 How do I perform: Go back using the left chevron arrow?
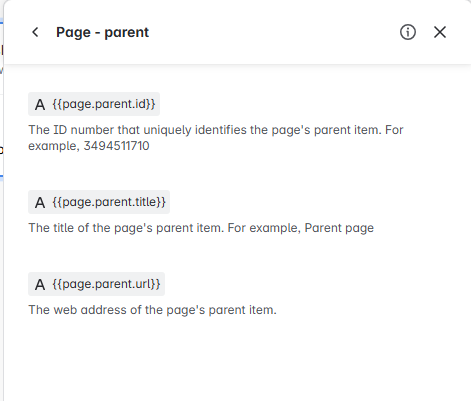click(x=35, y=32)
